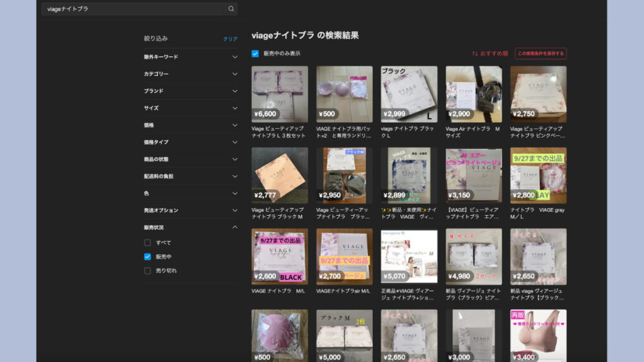The width and height of the screenshot is (644, 362).
Task: Check the 売り切れ checkbox
Action: (x=148, y=271)
